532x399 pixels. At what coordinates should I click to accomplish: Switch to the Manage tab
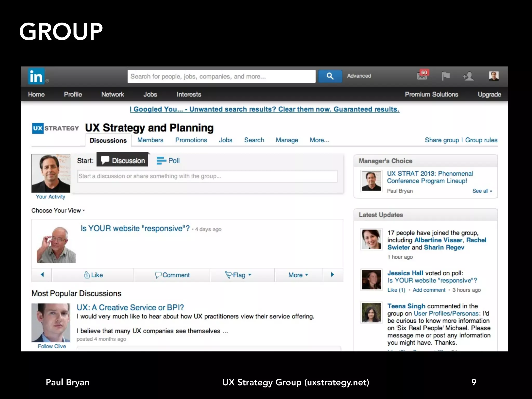287,140
